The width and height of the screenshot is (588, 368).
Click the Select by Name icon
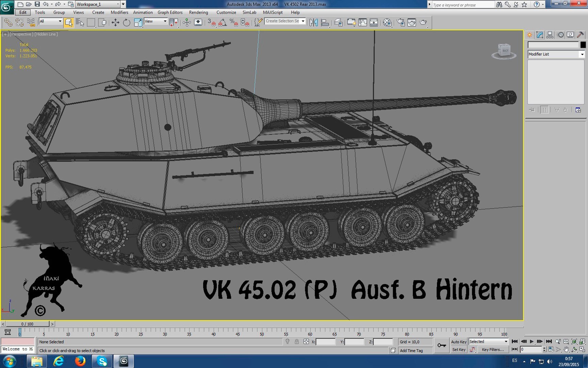click(80, 23)
